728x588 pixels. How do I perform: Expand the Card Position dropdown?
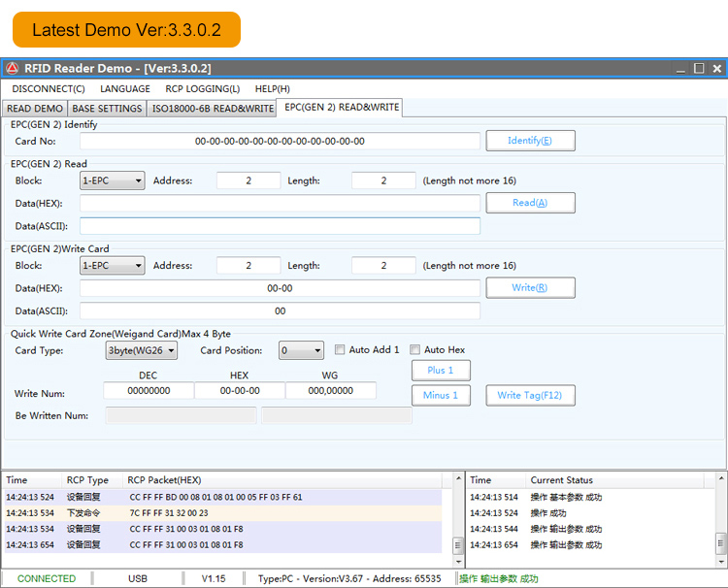[x=301, y=350]
